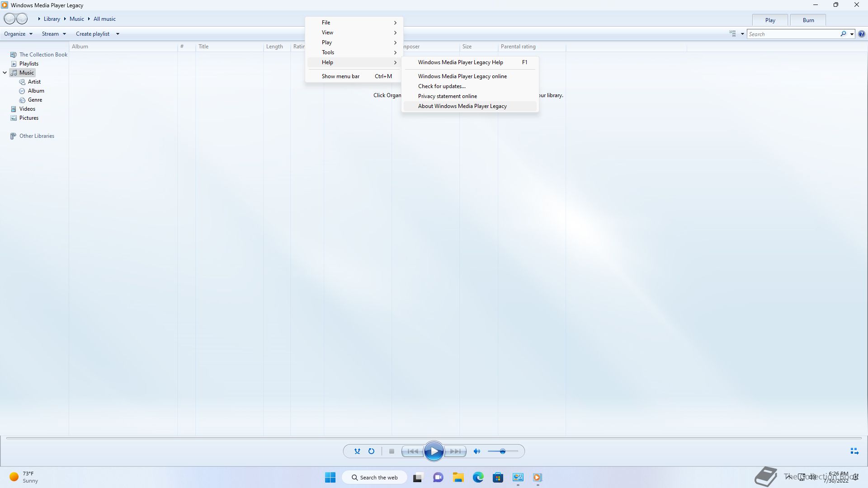
Task: Expand the search options dropdown arrow
Action: pos(852,34)
